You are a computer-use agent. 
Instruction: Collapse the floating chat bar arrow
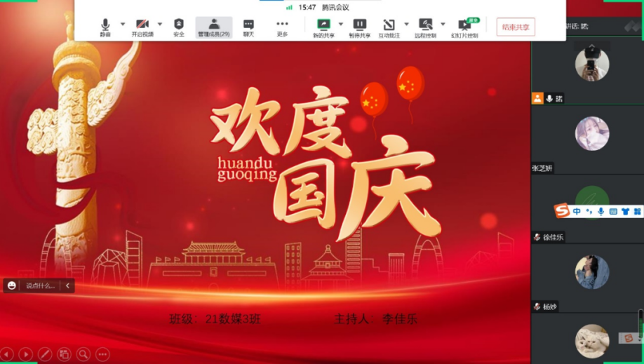[67, 285]
